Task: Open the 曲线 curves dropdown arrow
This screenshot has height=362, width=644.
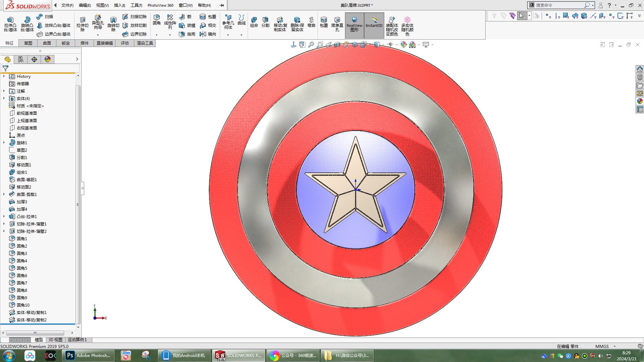Action: [x=241, y=35]
